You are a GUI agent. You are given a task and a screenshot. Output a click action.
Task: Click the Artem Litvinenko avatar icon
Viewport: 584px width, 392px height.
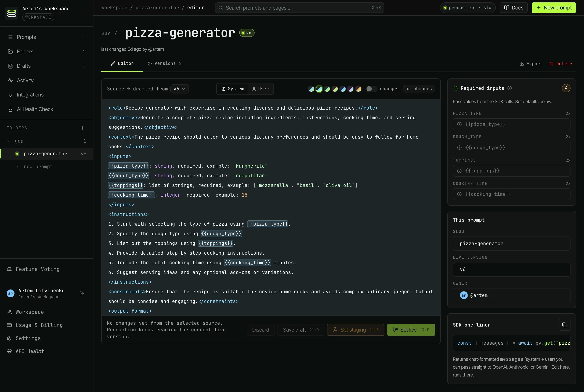[x=10, y=293]
